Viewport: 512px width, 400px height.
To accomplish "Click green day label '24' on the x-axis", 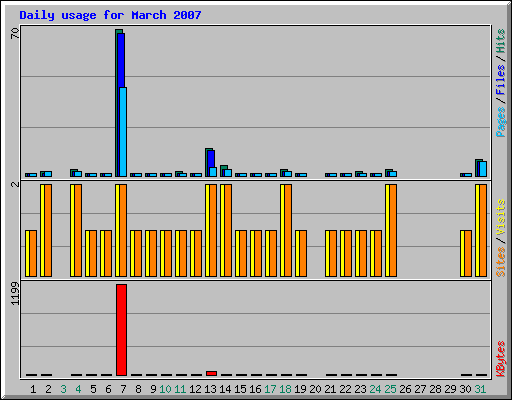I will pos(375,389).
